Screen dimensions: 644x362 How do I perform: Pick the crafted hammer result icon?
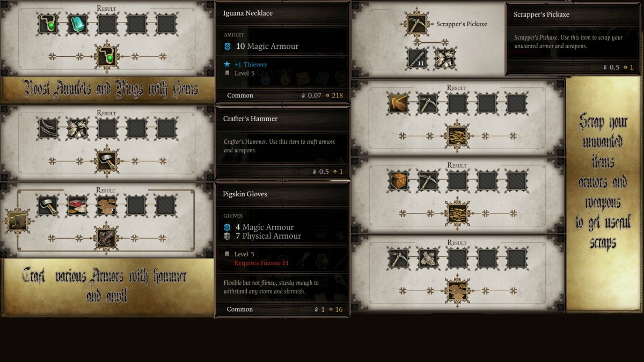point(106,161)
